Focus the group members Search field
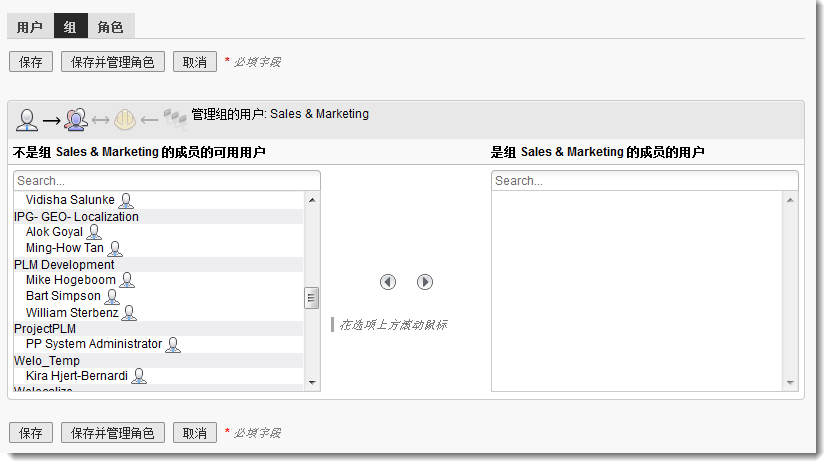 [x=644, y=181]
